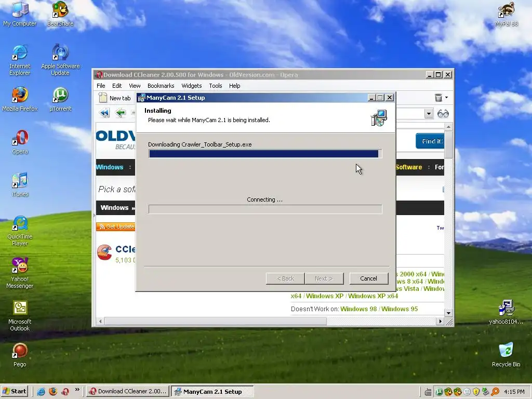The height and width of the screenshot is (399, 532).
Task: Switch to Download CCleaner taskbar button
Action: click(x=128, y=392)
